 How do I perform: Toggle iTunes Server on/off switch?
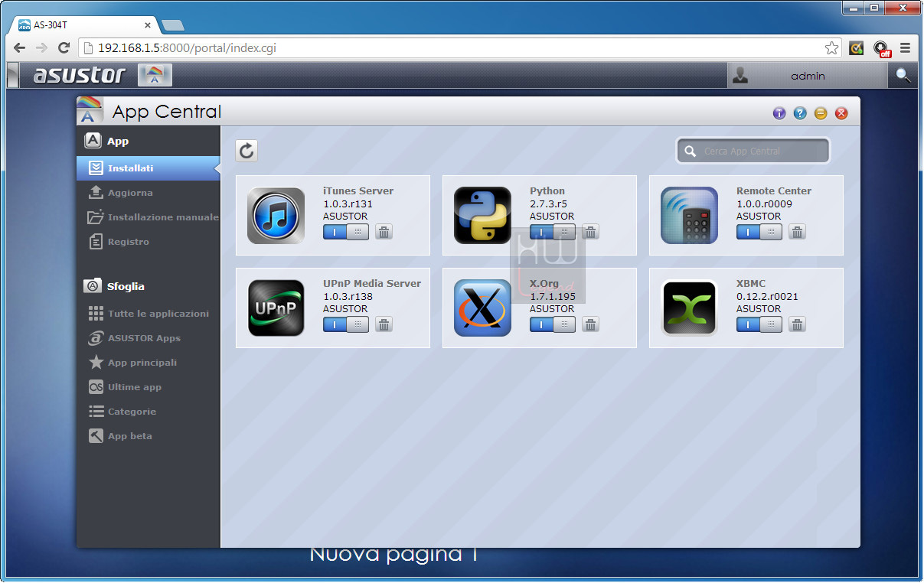(346, 232)
